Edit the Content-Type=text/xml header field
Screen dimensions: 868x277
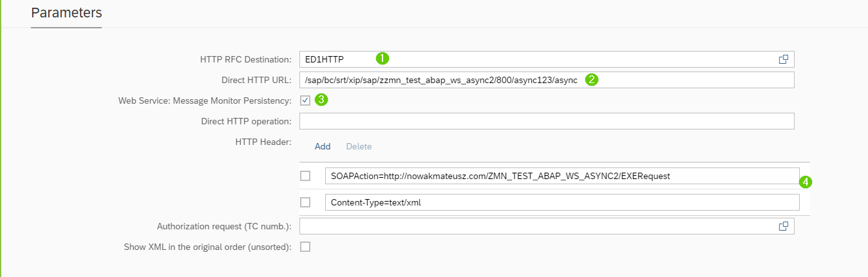[x=561, y=202]
